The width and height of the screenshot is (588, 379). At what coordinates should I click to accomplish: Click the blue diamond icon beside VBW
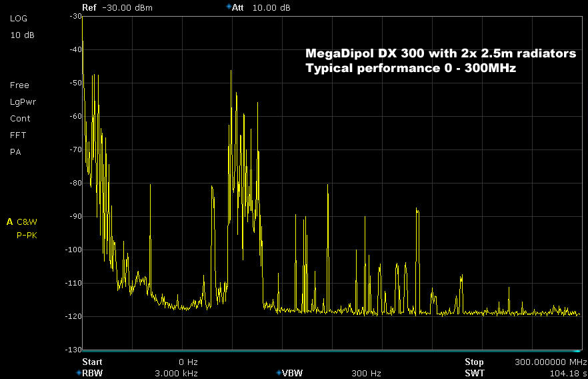tap(279, 372)
